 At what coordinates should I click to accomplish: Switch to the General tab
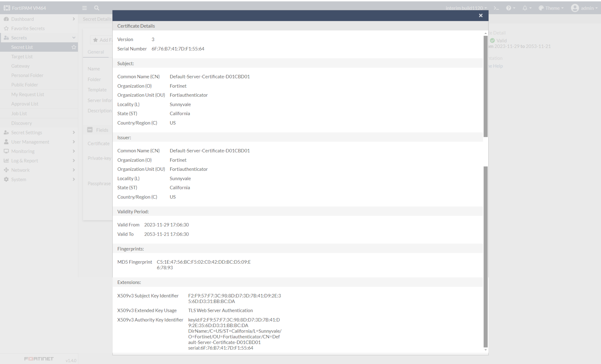tap(96, 52)
